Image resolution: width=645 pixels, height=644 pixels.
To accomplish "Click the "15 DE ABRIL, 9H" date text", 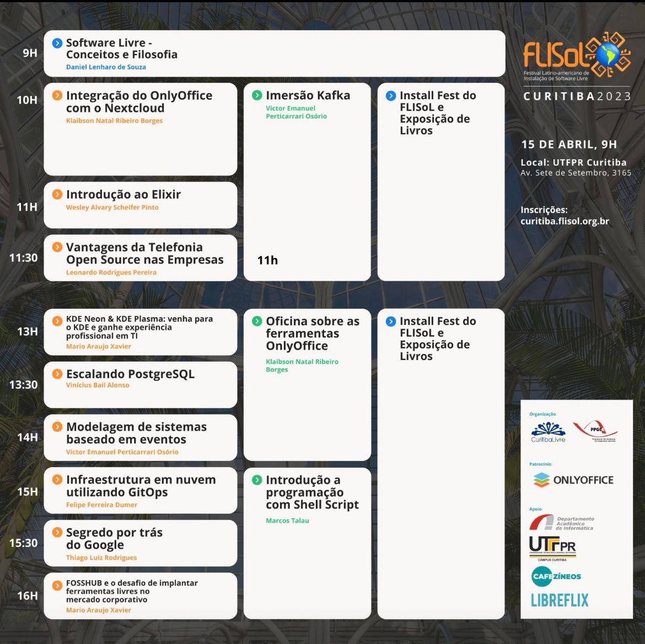I will tap(569, 144).
